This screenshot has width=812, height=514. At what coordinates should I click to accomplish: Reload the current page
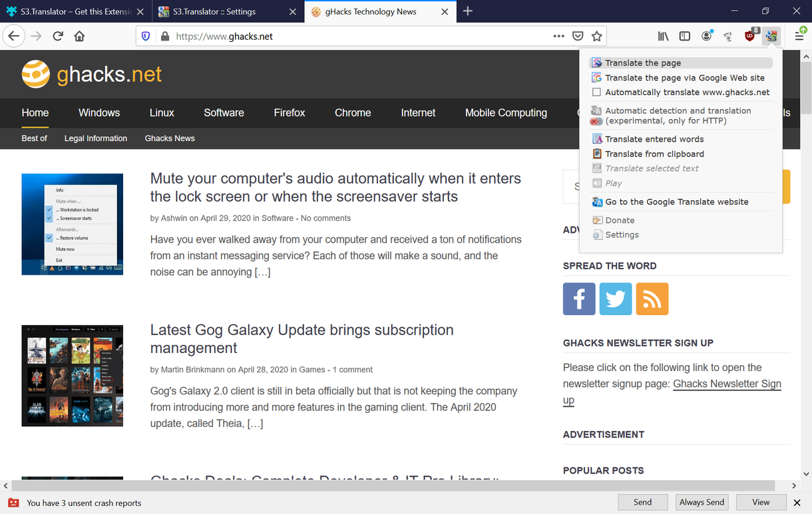(x=58, y=37)
